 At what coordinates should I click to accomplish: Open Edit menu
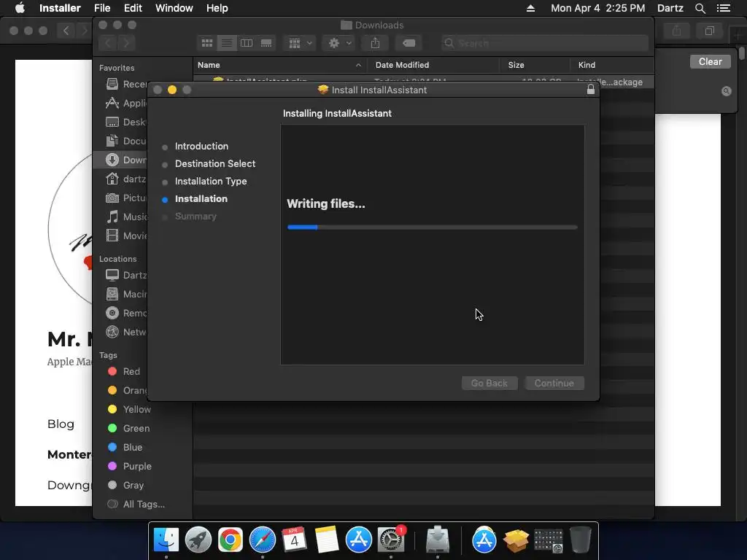[x=133, y=8]
